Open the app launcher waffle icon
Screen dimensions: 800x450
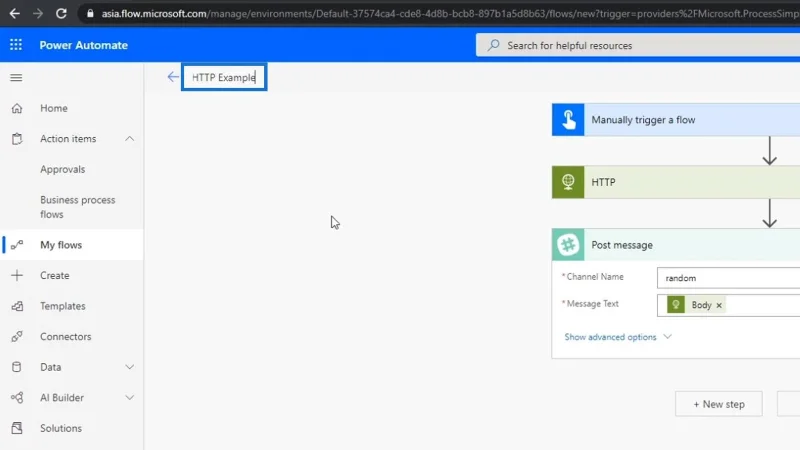(16, 45)
